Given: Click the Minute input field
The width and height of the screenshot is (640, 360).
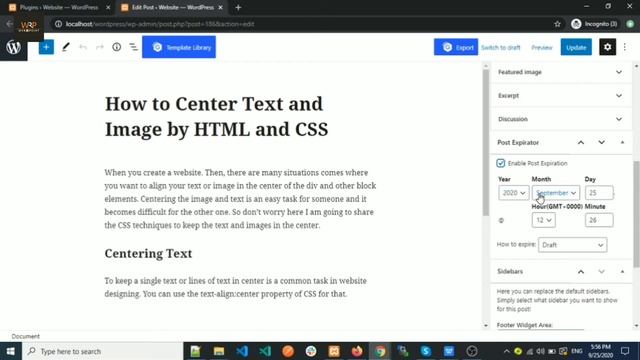Looking at the screenshot, I should point(599,220).
